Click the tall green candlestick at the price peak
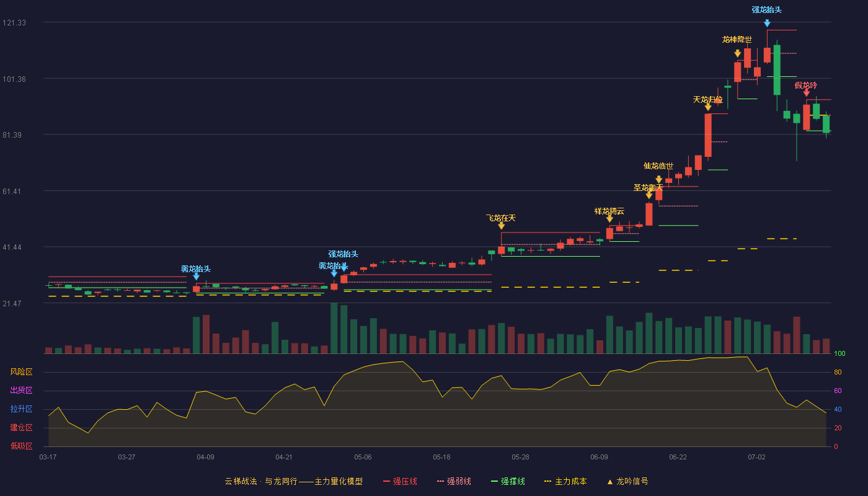 click(x=777, y=70)
